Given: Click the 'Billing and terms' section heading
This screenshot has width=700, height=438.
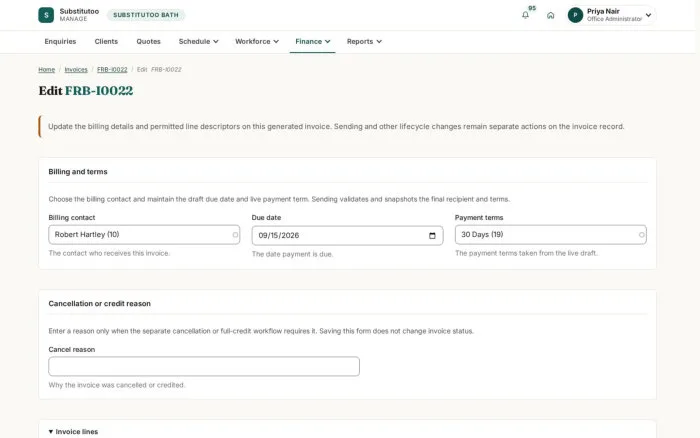Looking at the screenshot, I should pos(78,171).
